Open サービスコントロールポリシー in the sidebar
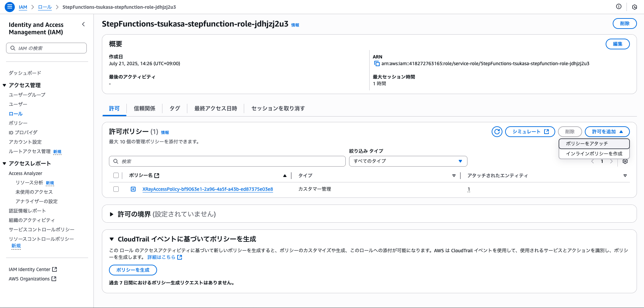 pyautogui.click(x=42, y=229)
